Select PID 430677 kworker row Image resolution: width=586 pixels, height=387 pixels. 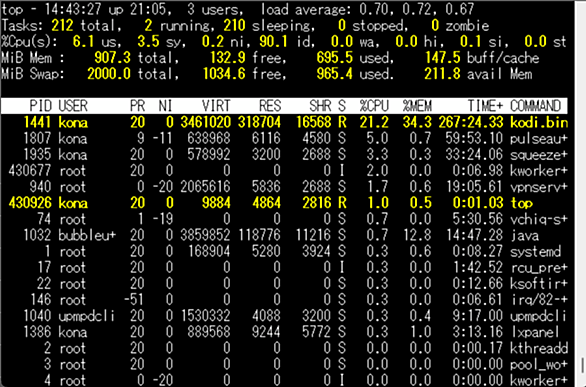pyautogui.click(x=288, y=171)
